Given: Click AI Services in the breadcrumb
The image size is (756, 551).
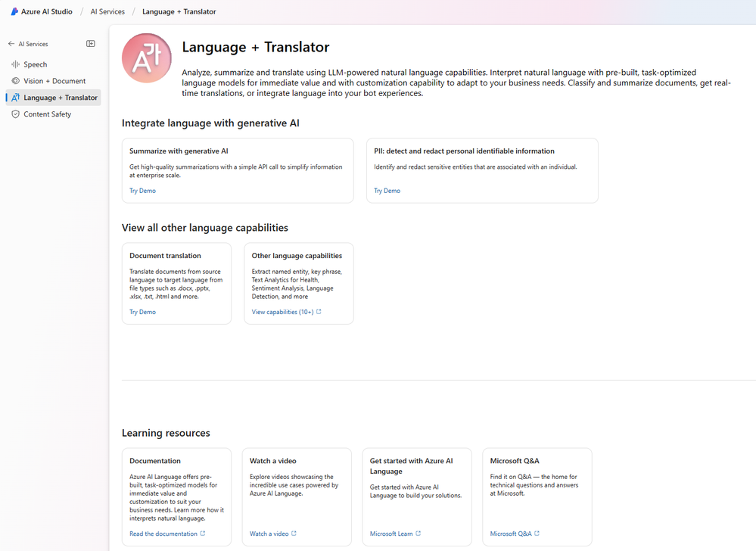Looking at the screenshot, I should coord(107,11).
